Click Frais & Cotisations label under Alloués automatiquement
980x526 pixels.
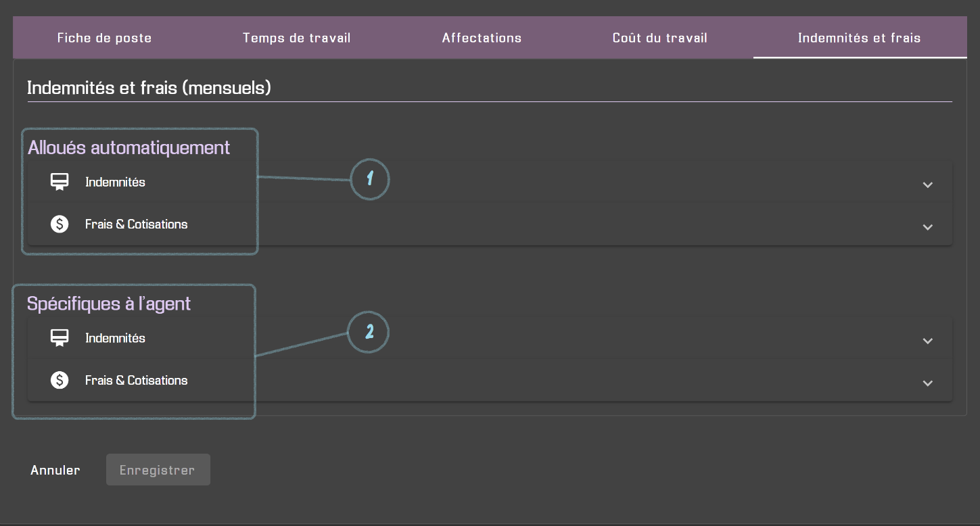click(137, 224)
